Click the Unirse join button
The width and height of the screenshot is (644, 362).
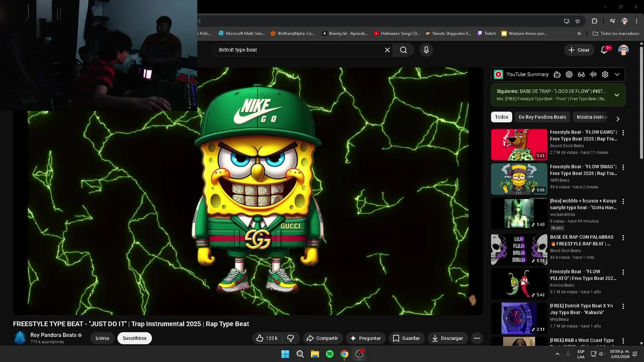(102, 338)
